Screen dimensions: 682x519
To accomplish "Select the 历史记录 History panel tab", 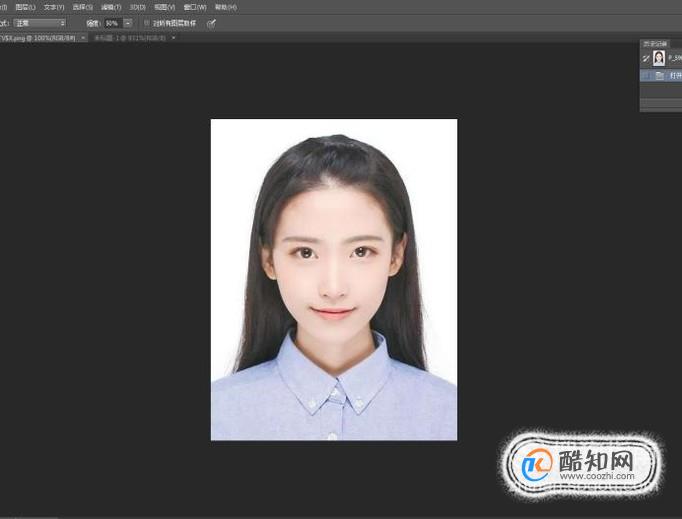I will [655, 44].
